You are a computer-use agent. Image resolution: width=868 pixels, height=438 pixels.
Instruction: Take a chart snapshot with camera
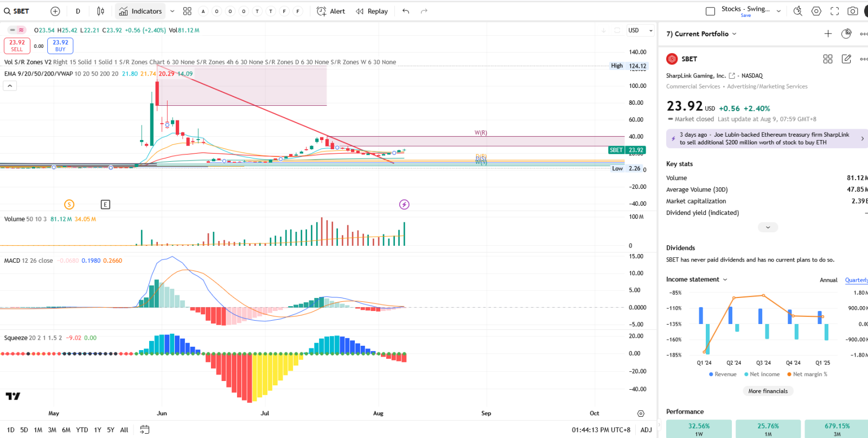point(853,11)
